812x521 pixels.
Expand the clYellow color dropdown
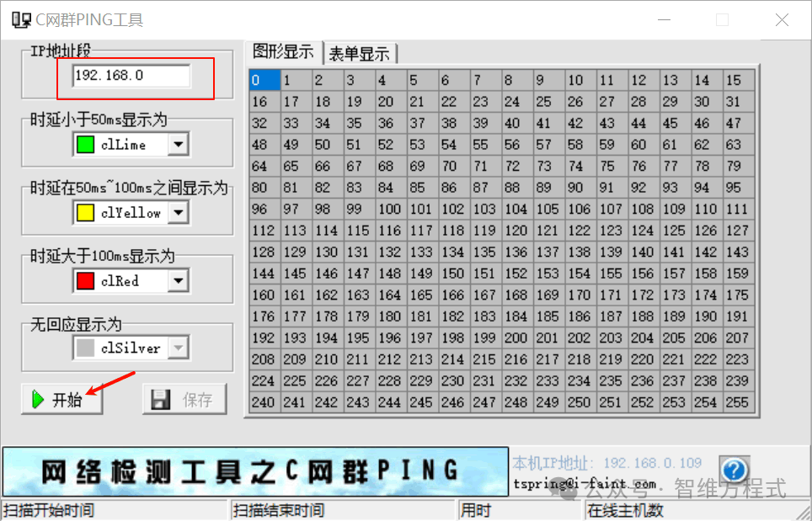coord(178,213)
